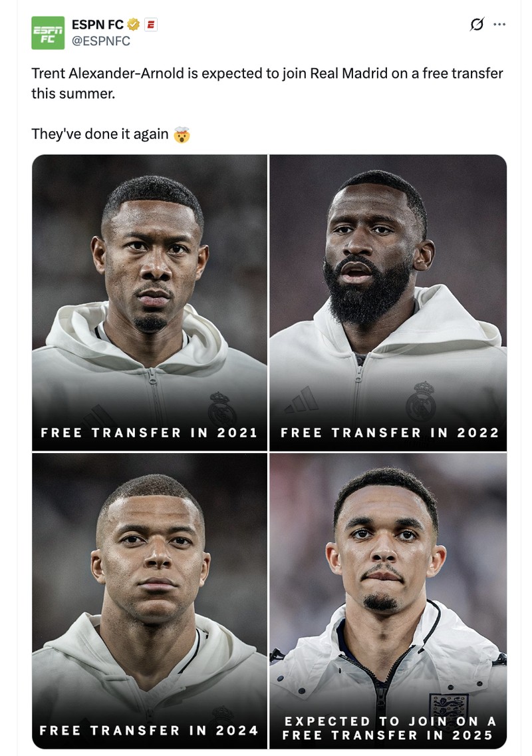Click the Real Madrid crest in the 2022 photo
532x756 pixels.
[421, 401]
